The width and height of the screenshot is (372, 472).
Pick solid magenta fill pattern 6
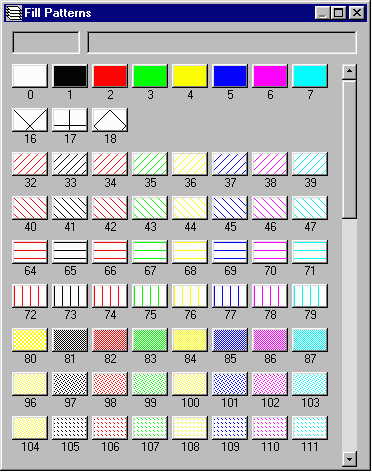click(x=270, y=76)
